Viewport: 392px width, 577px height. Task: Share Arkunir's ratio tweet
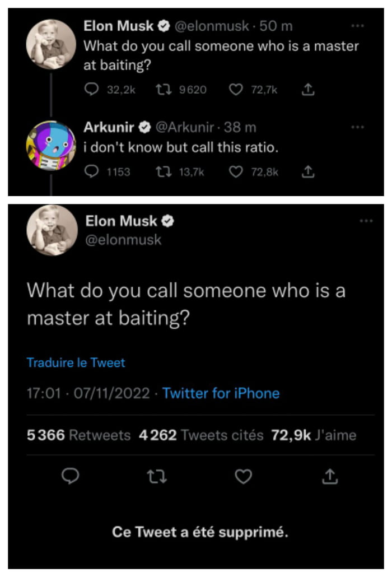pyautogui.click(x=306, y=172)
